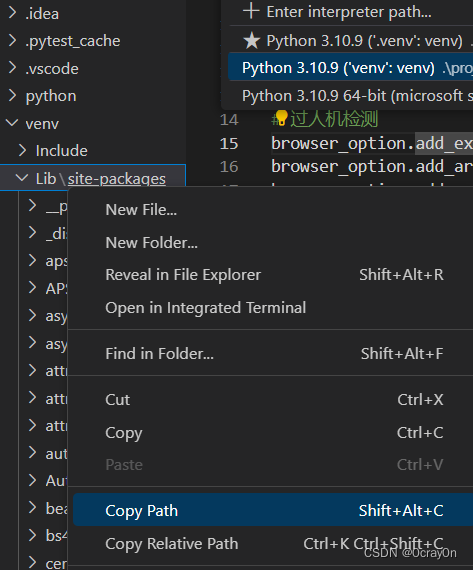Screen dimensions: 473x570
Task: Select the Include folder name
Action: pos(62,151)
